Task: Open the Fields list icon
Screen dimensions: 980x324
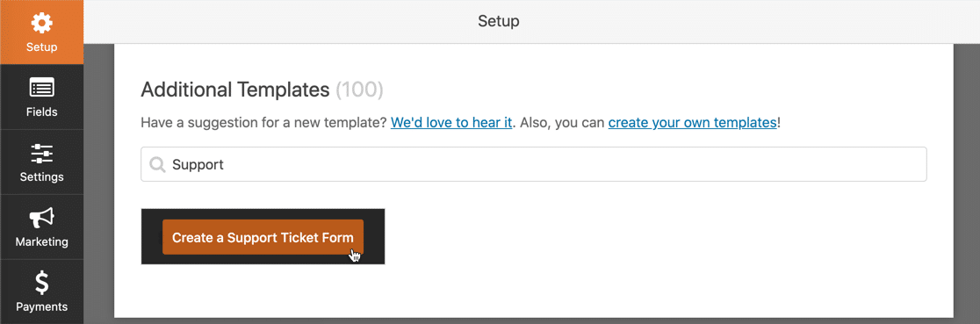Action: click(x=41, y=88)
